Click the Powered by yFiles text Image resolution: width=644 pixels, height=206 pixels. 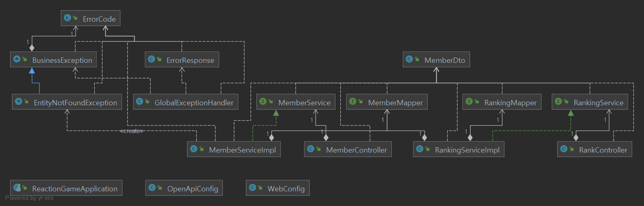pyautogui.click(x=29, y=198)
